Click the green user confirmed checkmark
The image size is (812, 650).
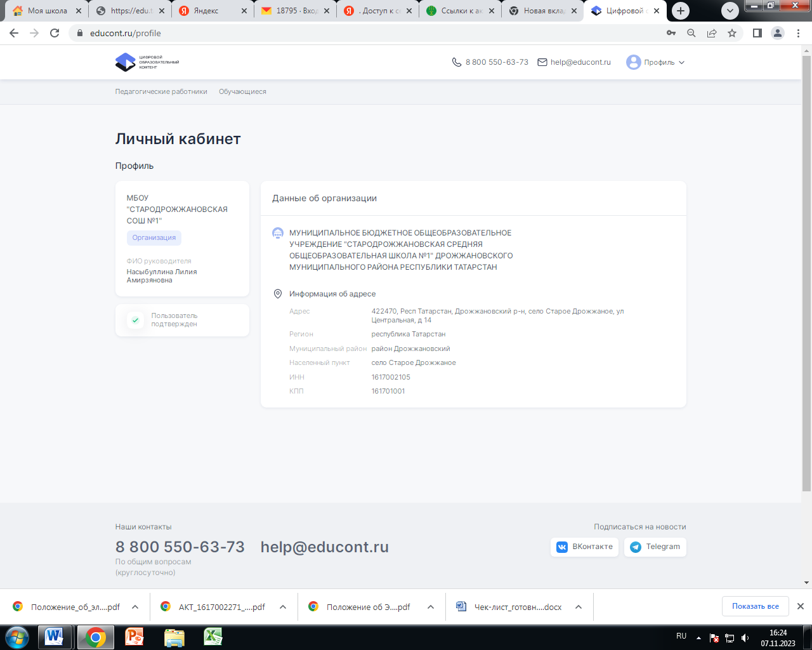pyautogui.click(x=135, y=320)
